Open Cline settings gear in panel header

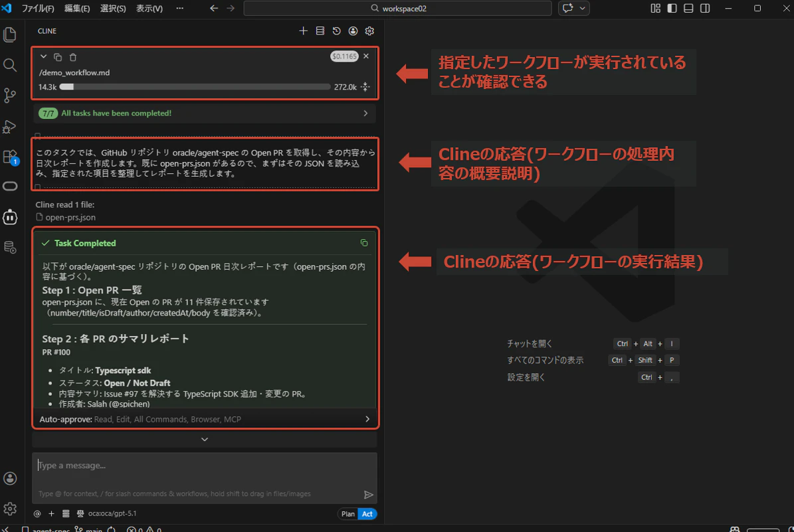369,31
